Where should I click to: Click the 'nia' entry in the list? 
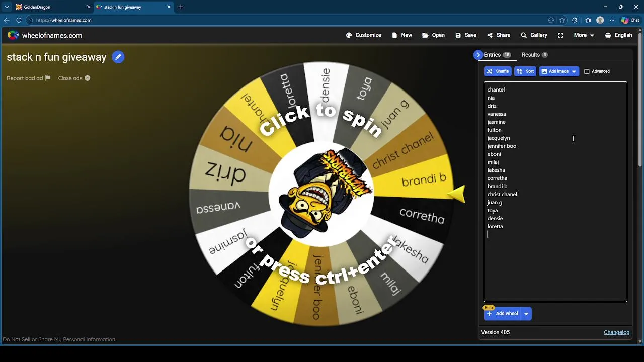(x=491, y=98)
